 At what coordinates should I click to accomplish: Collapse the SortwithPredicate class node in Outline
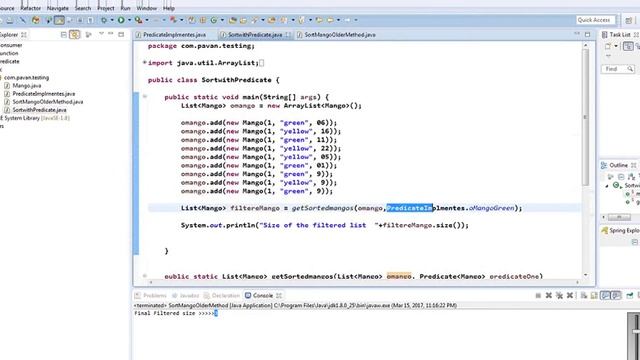[607, 186]
